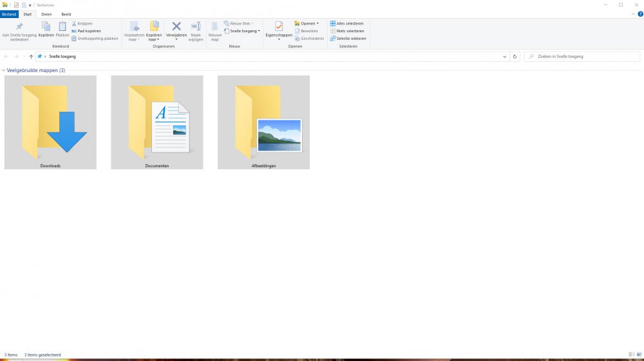Click Selectie omkeren
The width and height of the screenshot is (644, 361).
348,38
